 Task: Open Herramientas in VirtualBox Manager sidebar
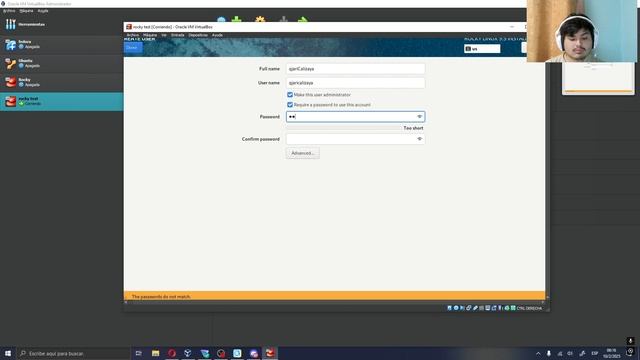[61, 24]
